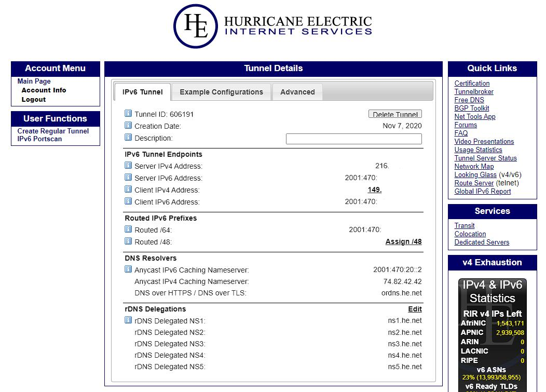Click the ns3.he.net value
The image size is (546, 392).
coord(405,344)
